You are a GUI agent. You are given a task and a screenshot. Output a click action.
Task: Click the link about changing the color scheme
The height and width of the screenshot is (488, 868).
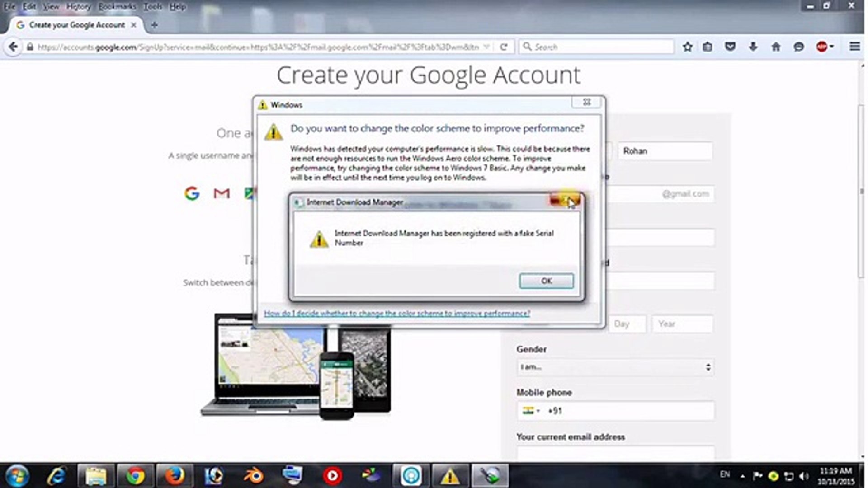tap(397, 313)
